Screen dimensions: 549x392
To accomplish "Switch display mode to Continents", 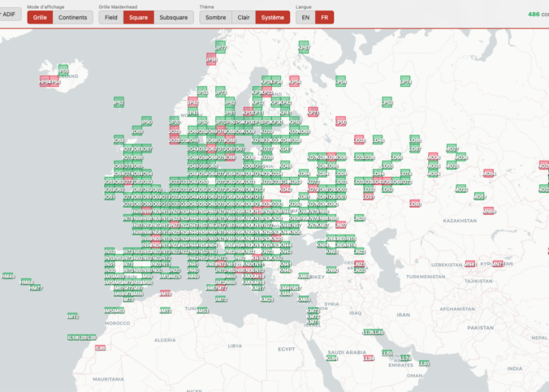I will [x=72, y=17].
